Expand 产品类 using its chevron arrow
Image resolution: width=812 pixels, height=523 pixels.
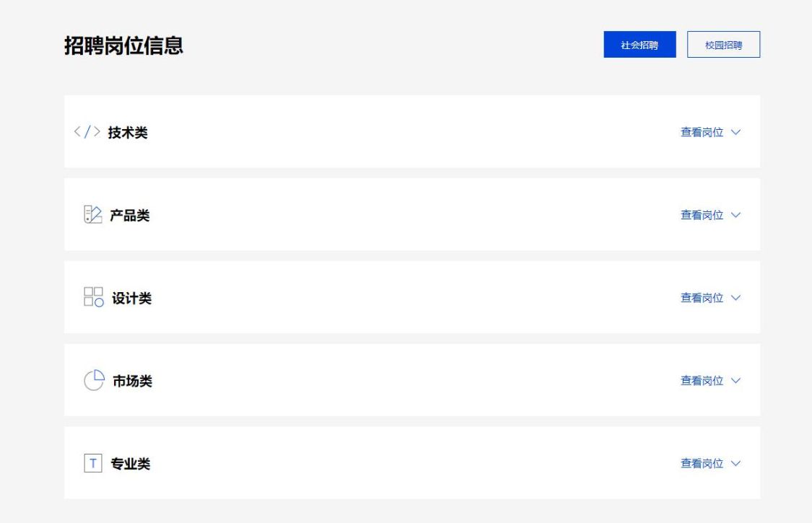pyautogui.click(x=735, y=215)
